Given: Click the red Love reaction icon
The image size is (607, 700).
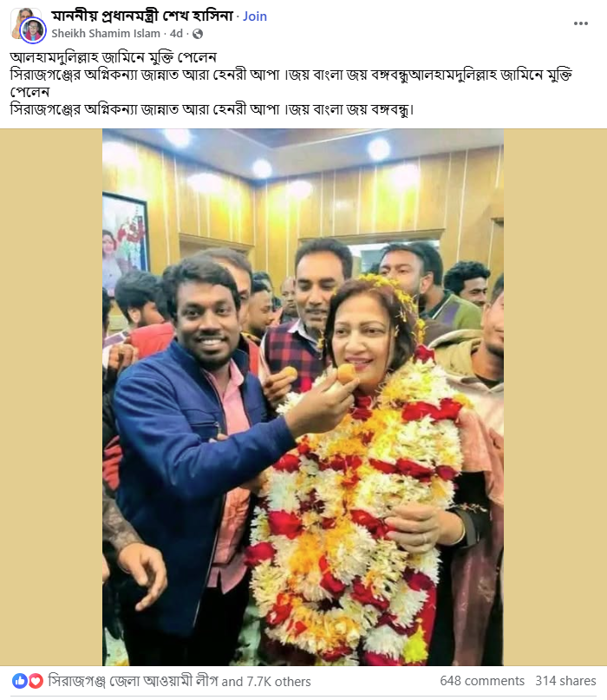Looking at the screenshot, I should (36, 681).
